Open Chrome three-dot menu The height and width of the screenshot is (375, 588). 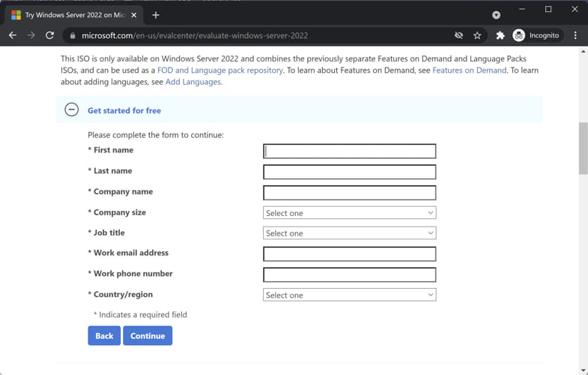(x=575, y=35)
